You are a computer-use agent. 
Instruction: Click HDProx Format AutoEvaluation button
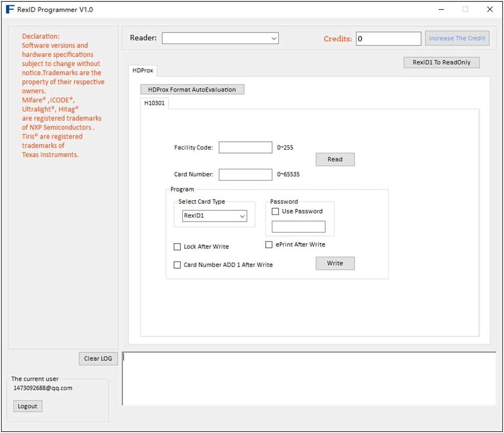coord(192,90)
